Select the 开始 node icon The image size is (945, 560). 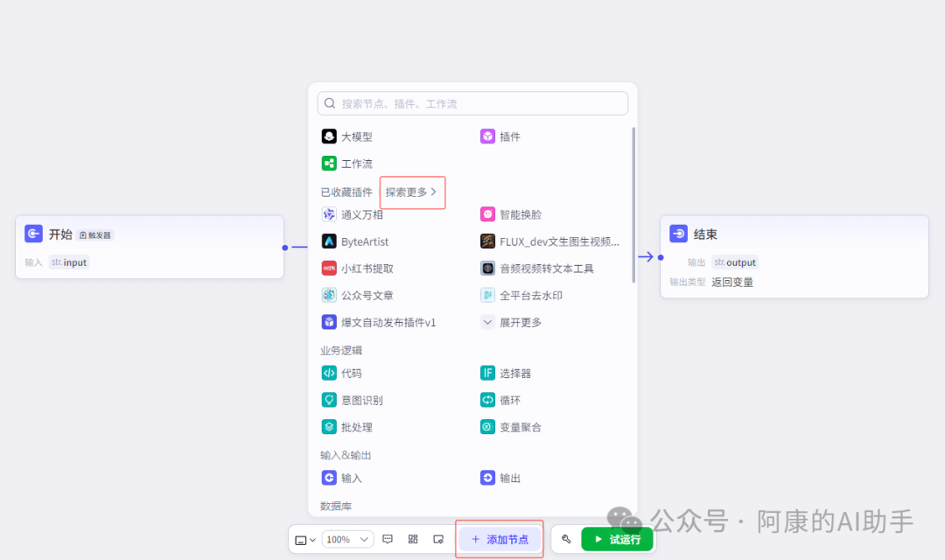pyautogui.click(x=34, y=234)
